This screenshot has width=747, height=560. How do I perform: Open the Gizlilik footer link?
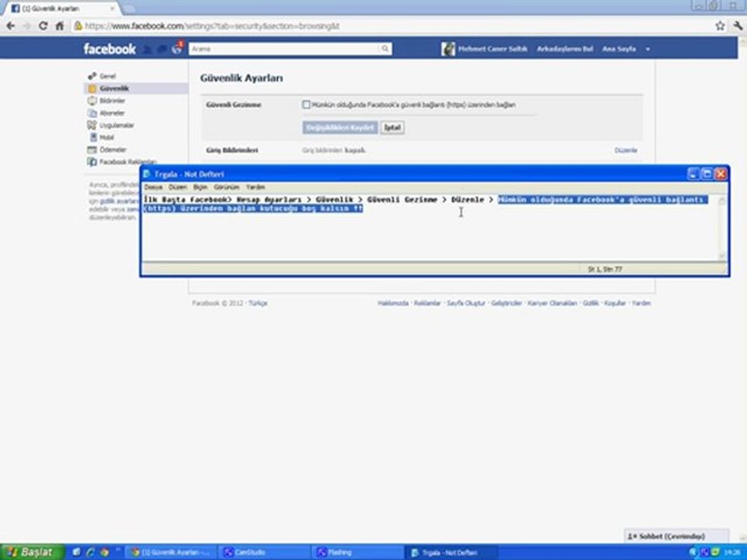[x=591, y=303]
